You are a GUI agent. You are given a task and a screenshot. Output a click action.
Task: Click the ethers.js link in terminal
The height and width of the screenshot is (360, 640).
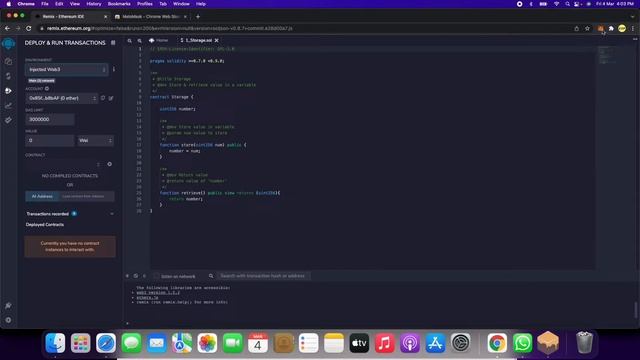[x=147, y=298]
